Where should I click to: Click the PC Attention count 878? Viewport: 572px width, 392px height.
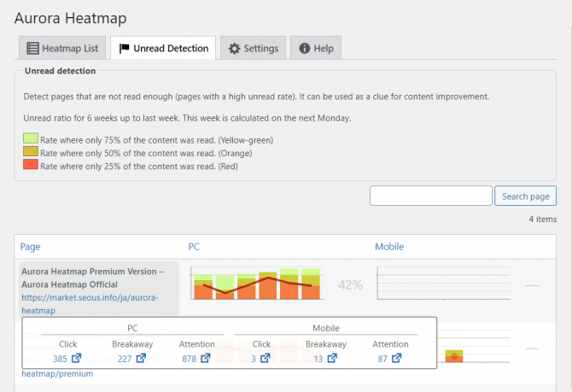[189, 359]
